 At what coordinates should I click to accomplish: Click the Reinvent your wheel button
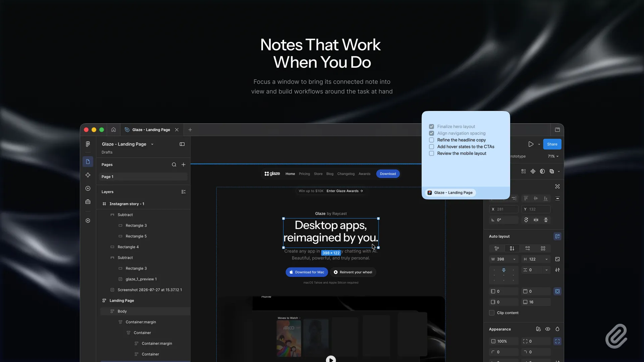[x=353, y=272]
